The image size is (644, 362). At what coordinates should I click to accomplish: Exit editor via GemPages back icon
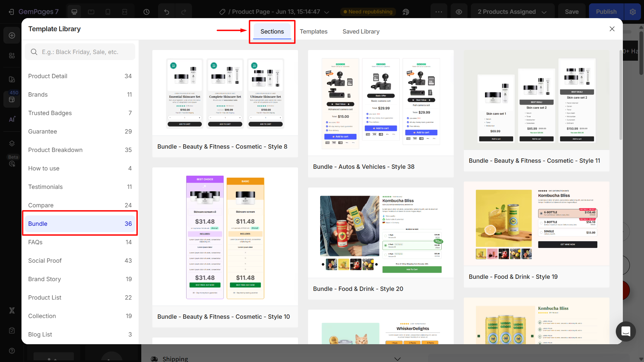coord(11,12)
